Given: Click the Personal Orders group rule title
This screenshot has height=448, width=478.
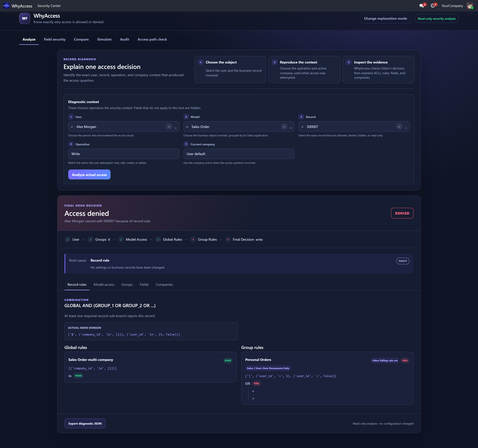Looking at the screenshot, I should coord(258,360).
